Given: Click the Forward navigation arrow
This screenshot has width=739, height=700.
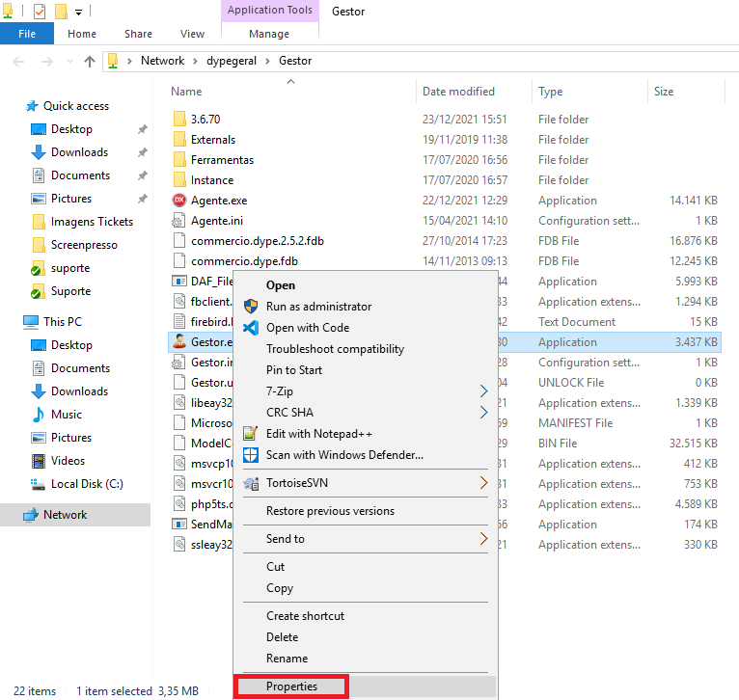Looking at the screenshot, I should coord(47,62).
